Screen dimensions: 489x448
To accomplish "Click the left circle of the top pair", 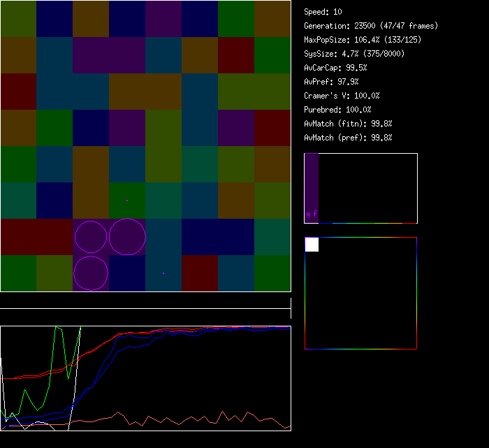I will point(91,237).
